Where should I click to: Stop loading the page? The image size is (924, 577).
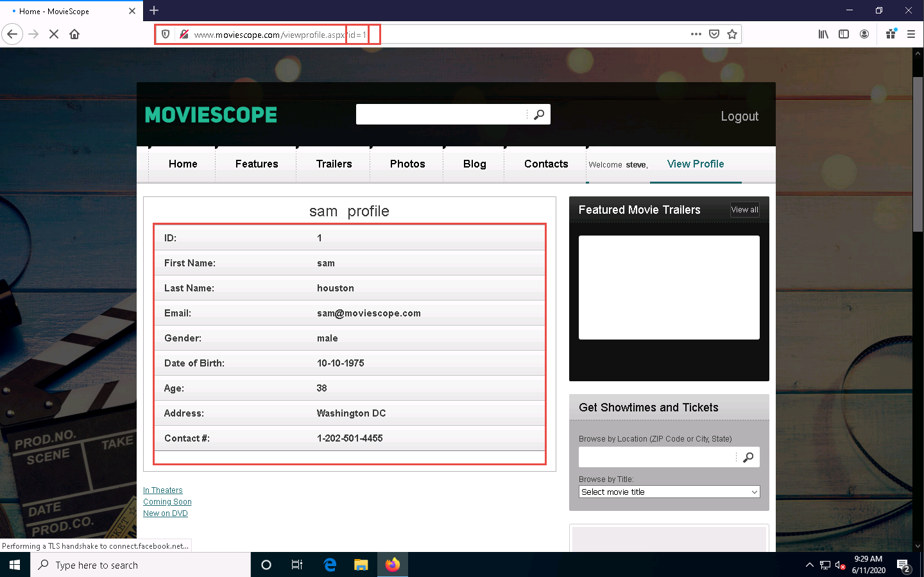(x=54, y=34)
